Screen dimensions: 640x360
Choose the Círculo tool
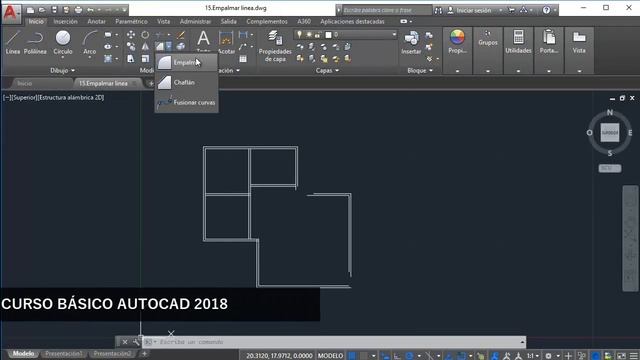(63, 42)
